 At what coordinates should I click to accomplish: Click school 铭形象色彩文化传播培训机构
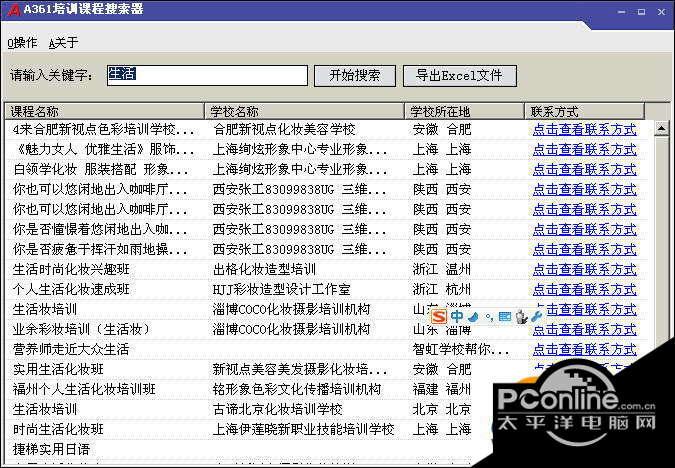297,390
